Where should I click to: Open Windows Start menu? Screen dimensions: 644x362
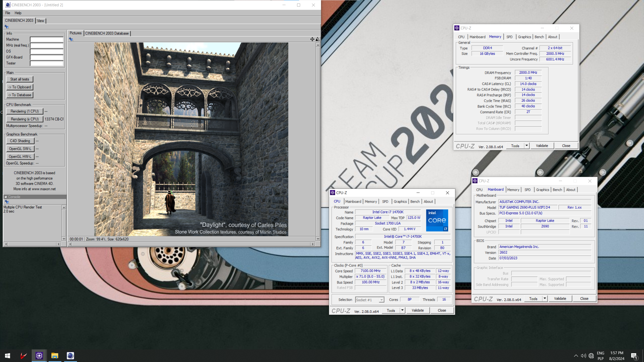(8, 356)
